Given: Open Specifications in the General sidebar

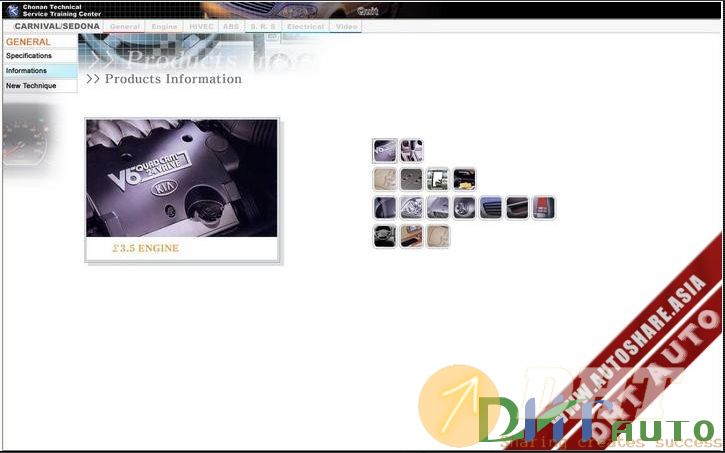Looking at the screenshot, I should tap(40, 56).
